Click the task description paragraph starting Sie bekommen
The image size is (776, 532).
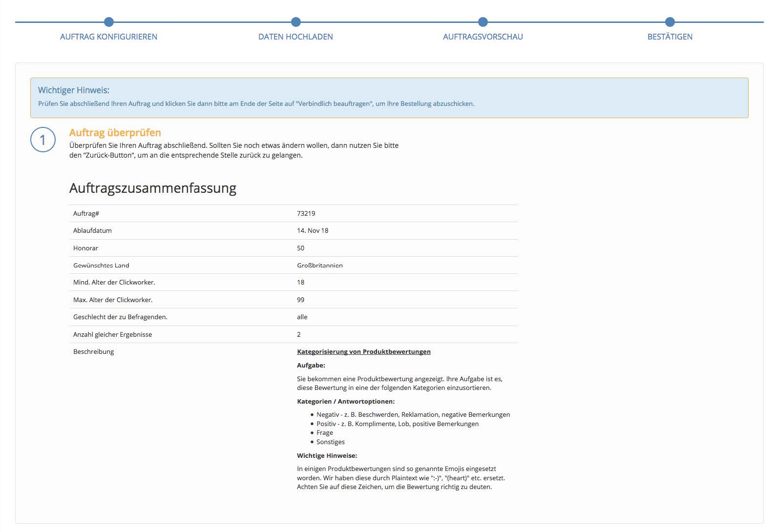pos(399,383)
